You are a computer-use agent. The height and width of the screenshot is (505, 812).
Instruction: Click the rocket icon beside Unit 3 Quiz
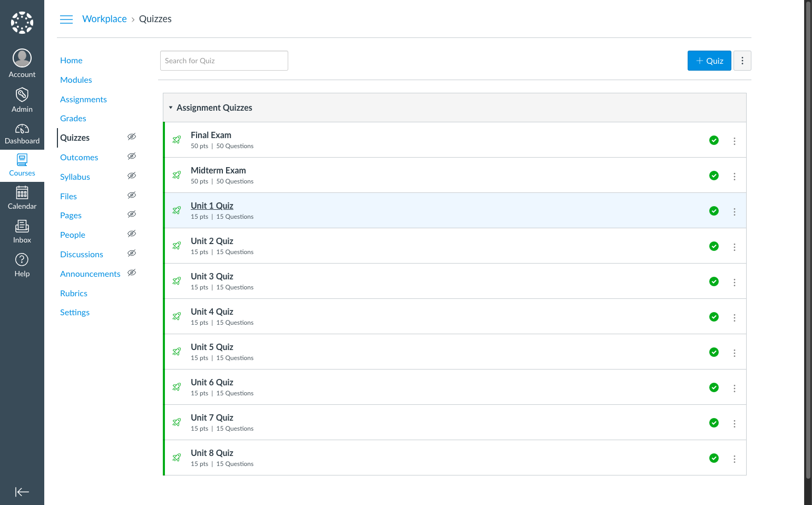point(177,281)
